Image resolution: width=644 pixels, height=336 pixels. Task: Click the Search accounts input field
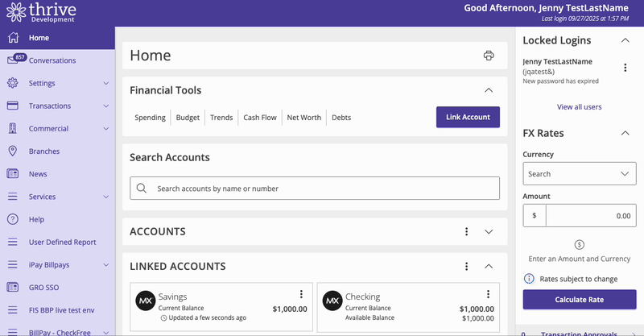click(322, 189)
